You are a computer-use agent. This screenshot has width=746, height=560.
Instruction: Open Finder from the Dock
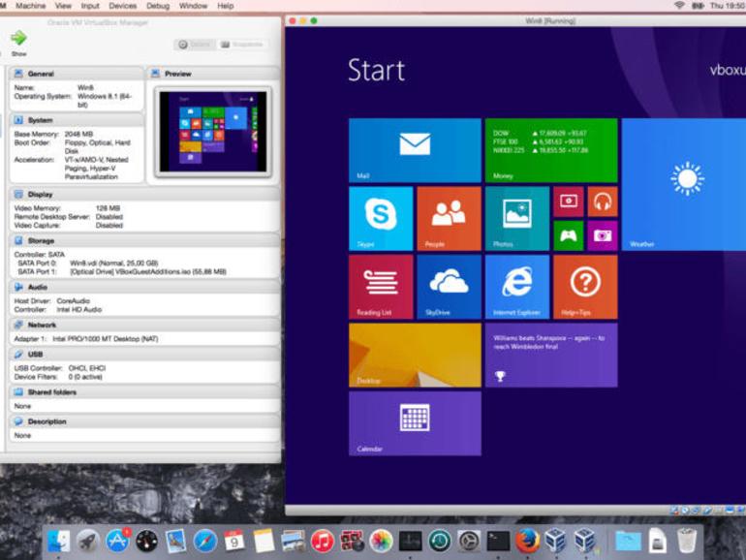(x=58, y=541)
